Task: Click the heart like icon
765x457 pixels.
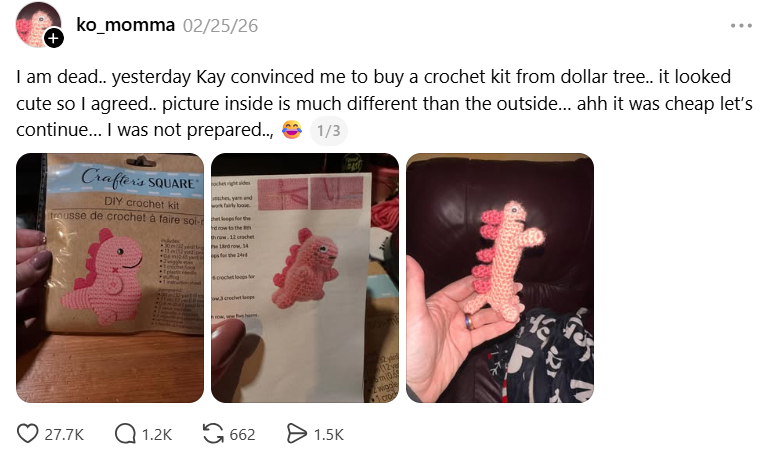Action: 27,434
